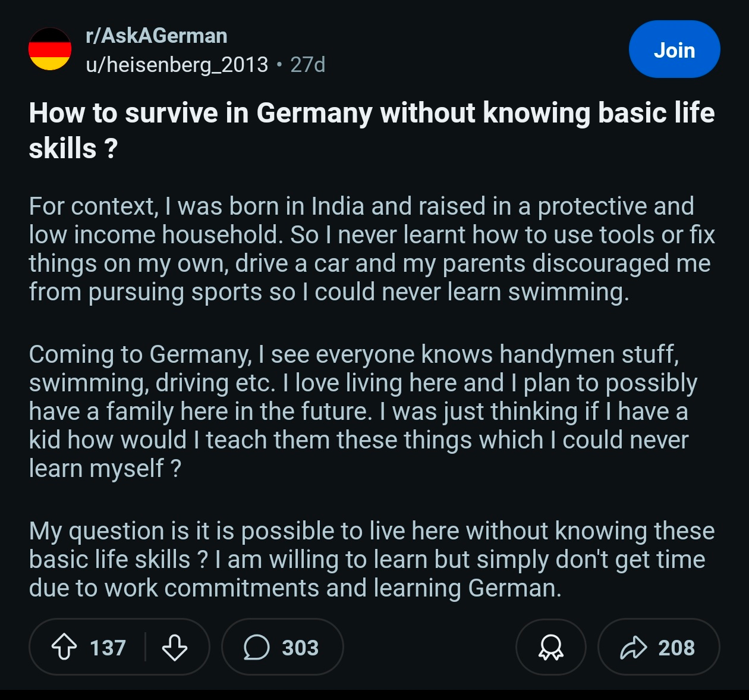Viewport: 749px width, 700px height.
Task: Select the paragraph starting with "My question is"
Action: click(372, 560)
